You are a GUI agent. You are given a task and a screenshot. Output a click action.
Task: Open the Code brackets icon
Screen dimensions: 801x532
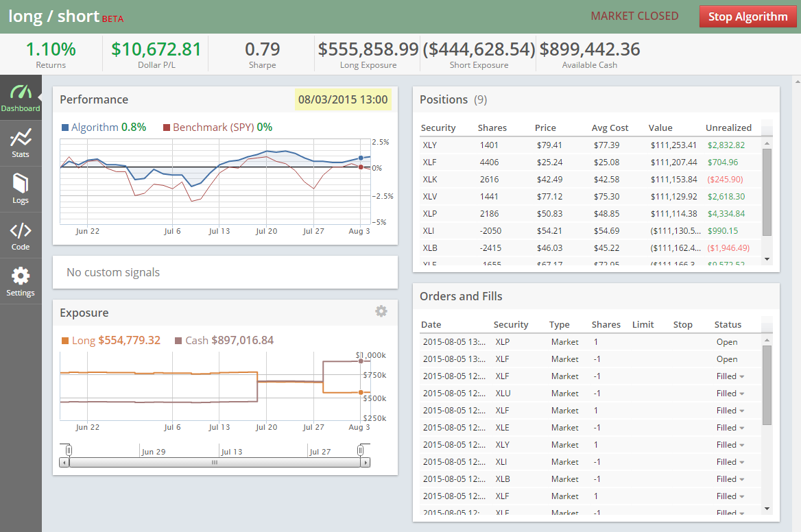click(21, 235)
